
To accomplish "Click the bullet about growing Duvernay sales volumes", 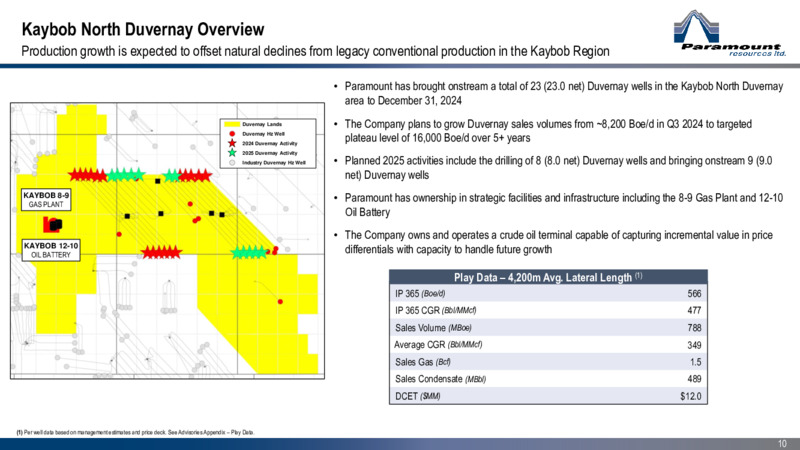I will pyautogui.click(x=548, y=131).
